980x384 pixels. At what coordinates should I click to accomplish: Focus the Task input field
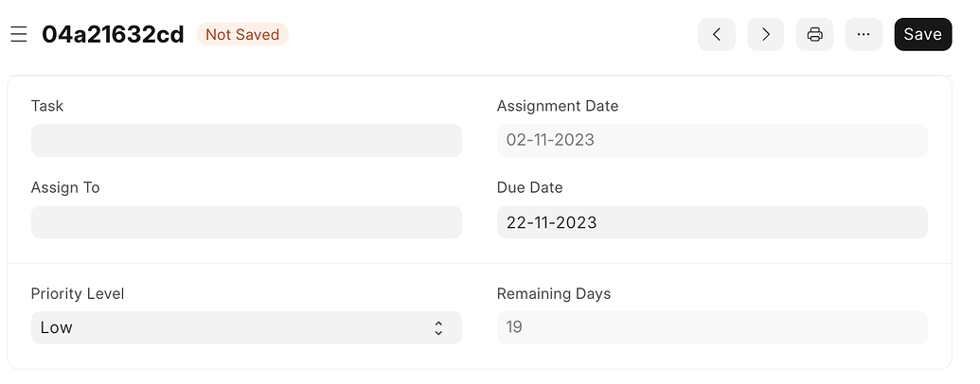point(246,140)
